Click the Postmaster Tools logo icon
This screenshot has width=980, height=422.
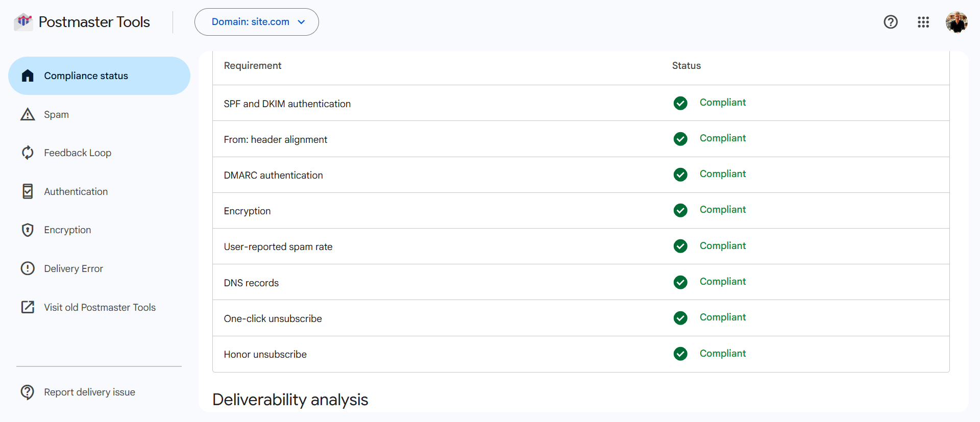coord(23,22)
